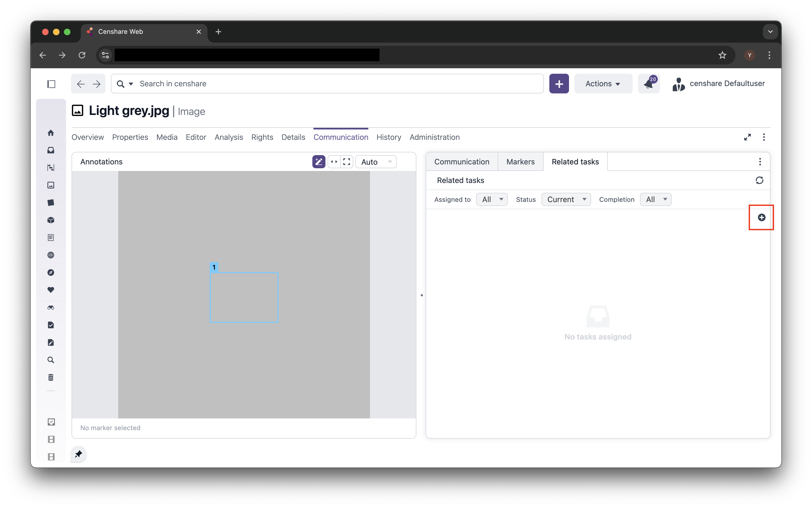This screenshot has width=812, height=508.
Task: Open the Auto zoom dropdown
Action: click(x=376, y=162)
